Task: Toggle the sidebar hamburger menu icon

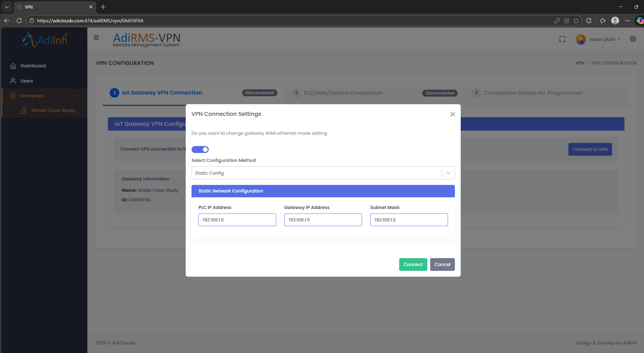Action: click(96, 38)
